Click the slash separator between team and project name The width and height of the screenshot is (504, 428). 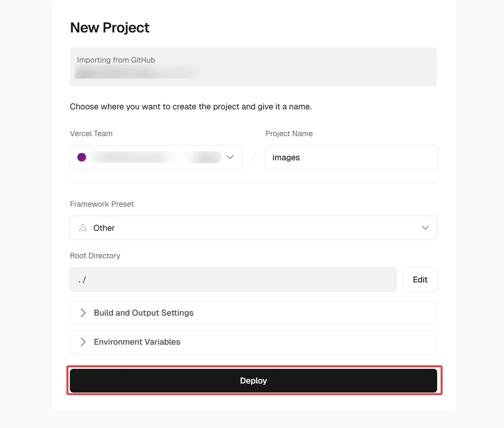point(253,157)
